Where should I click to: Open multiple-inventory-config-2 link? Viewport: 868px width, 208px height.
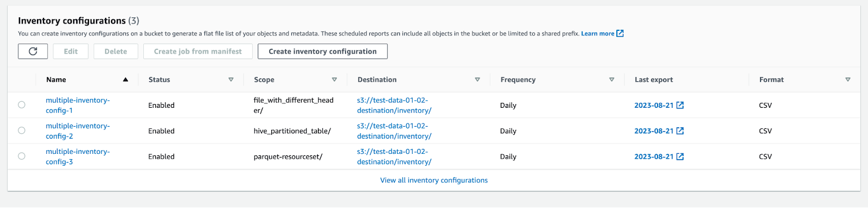[78, 131]
